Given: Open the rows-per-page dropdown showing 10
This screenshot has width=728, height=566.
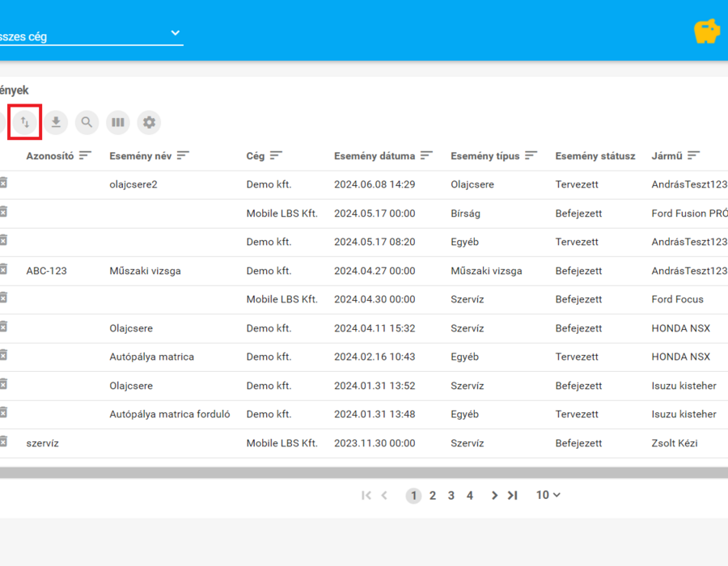Looking at the screenshot, I should click(x=548, y=495).
